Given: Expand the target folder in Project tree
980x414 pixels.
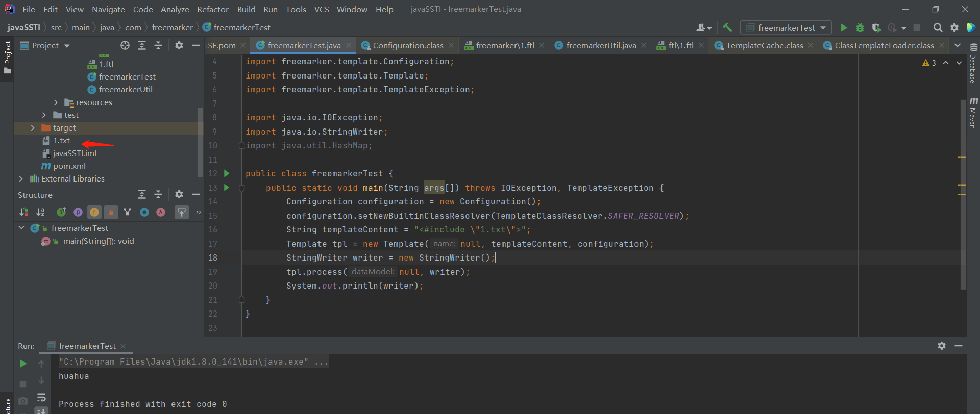Looking at the screenshot, I should [33, 128].
